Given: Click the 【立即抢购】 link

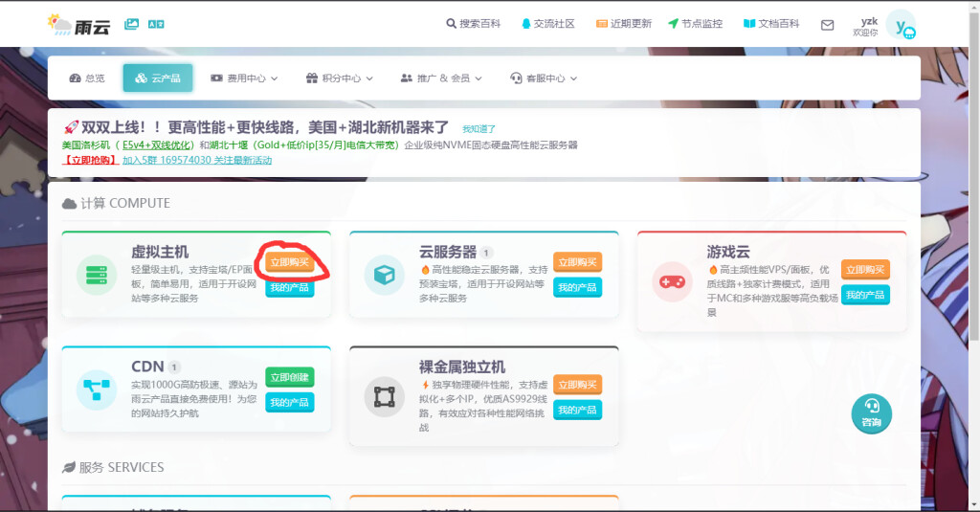Looking at the screenshot, I should pos(91,160).
